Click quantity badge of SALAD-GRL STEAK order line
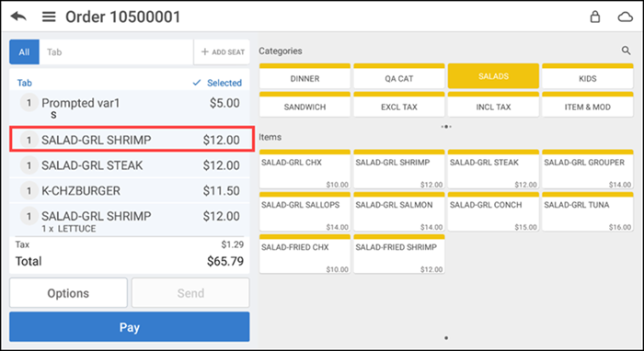 pyautogui.click(x=29, y=165)
